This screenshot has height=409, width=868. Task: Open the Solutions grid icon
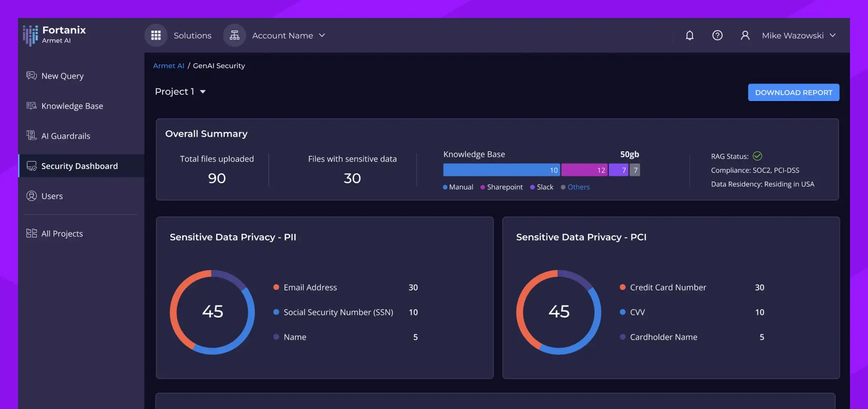(156, 35)
